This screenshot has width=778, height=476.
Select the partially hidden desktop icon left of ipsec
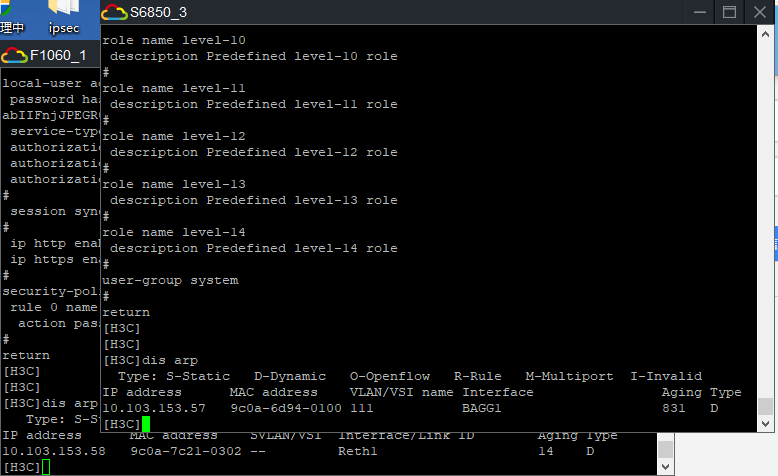[x=12, y=19]
